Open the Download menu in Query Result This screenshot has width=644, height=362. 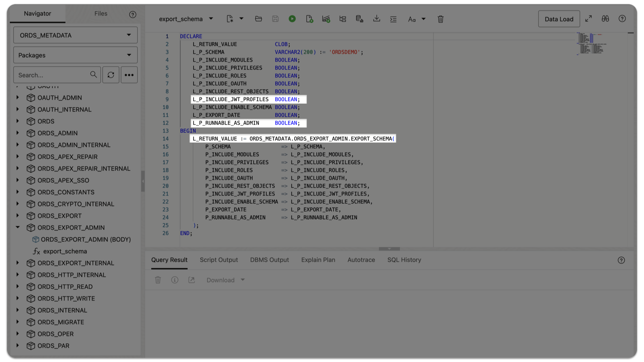click(x=225, y=280)
